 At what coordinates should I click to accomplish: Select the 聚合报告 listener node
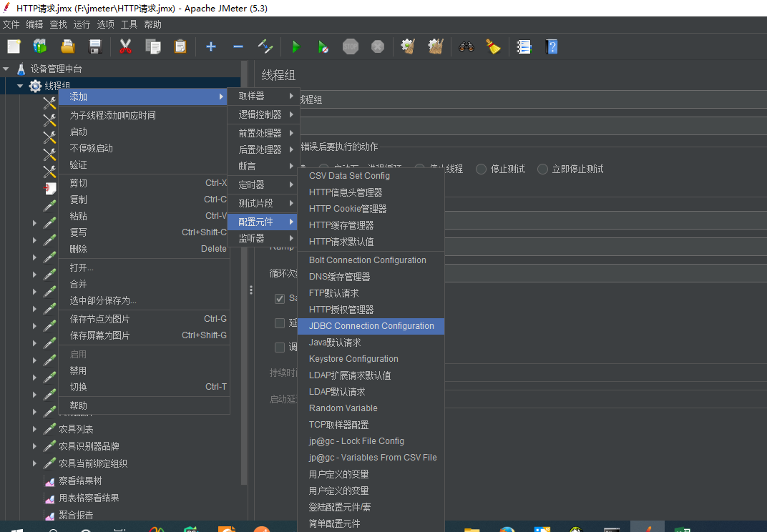coord(75,515)
